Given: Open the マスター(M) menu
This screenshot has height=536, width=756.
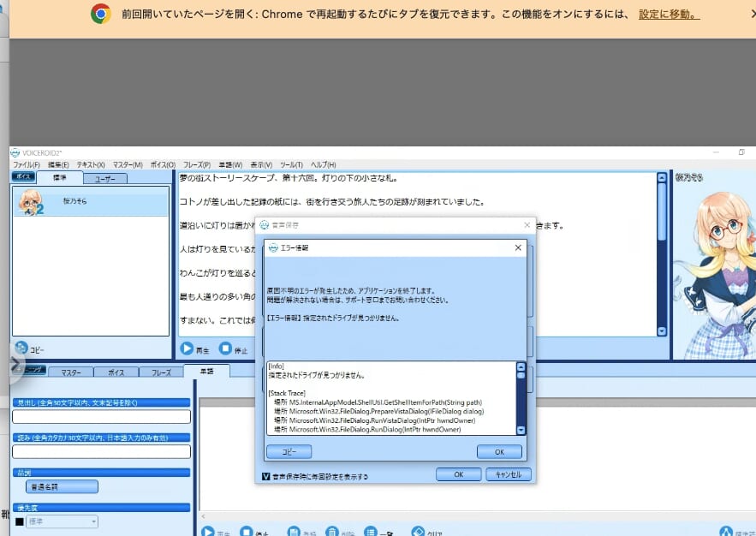Looking at the screenshot, I should coord(128,165).
